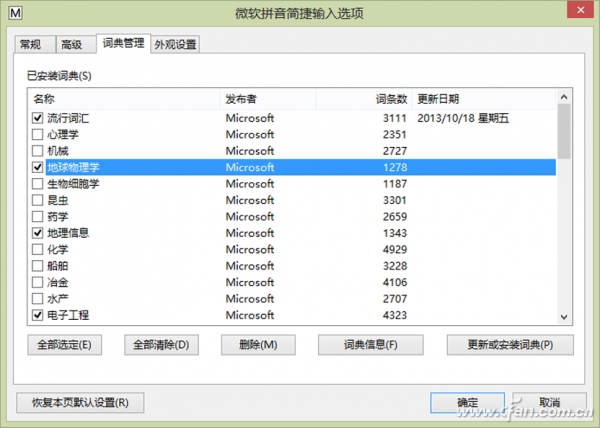Tick the 生物细胞学 dictionary checkbox
Image resolution: width=600 pixels, height=428 pixels.
(38, 184)
